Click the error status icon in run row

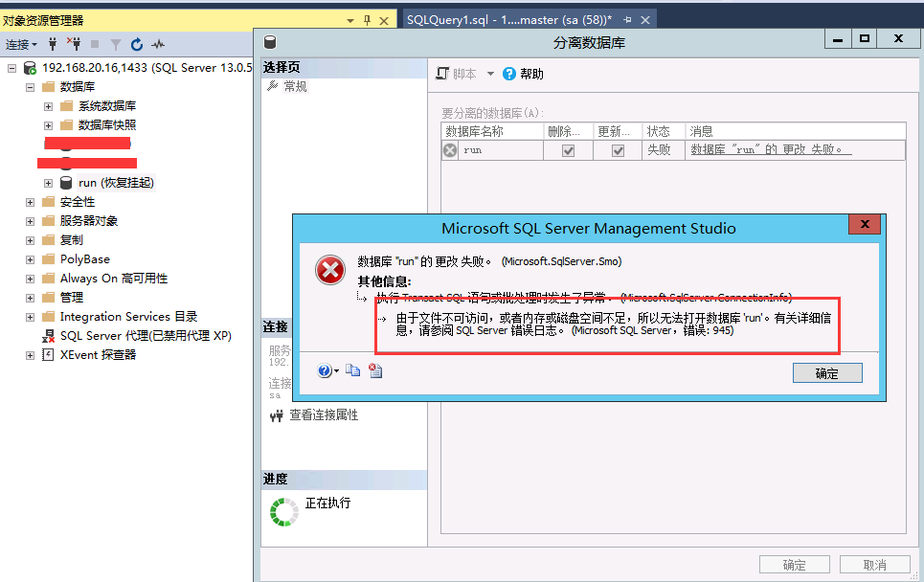point(450,150)
